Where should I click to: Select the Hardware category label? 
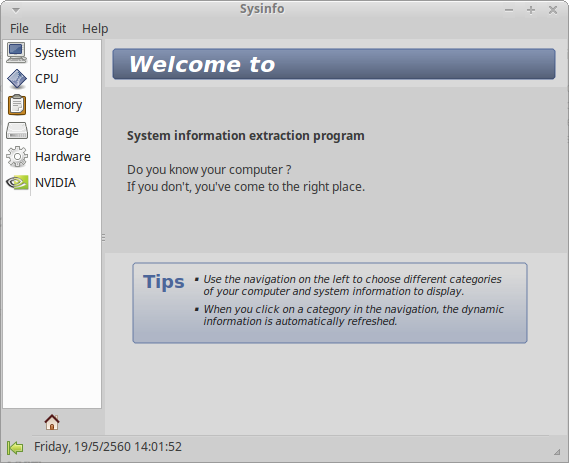point(63,157)
